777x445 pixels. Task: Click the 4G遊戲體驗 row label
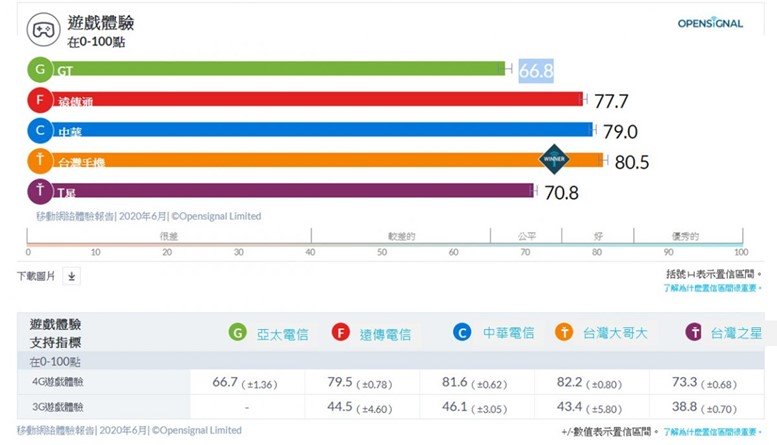57,382
